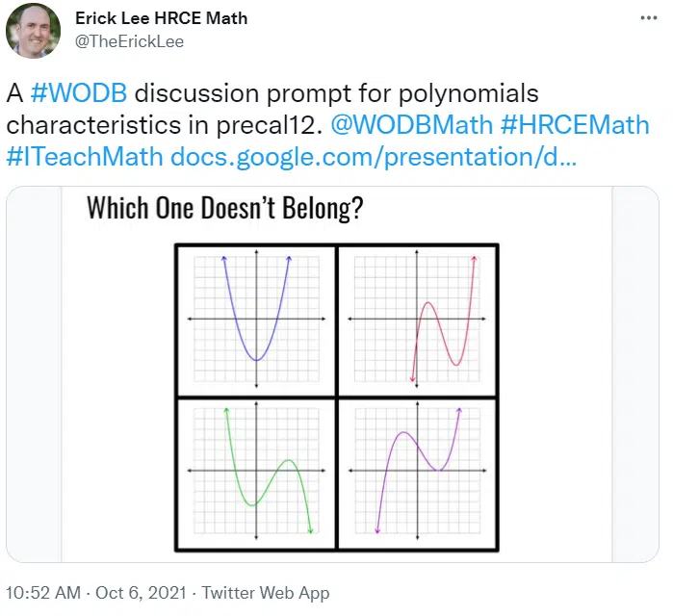Click the Twitter Web App source label
Screen dimensions: 673x616
coord(266,593)
